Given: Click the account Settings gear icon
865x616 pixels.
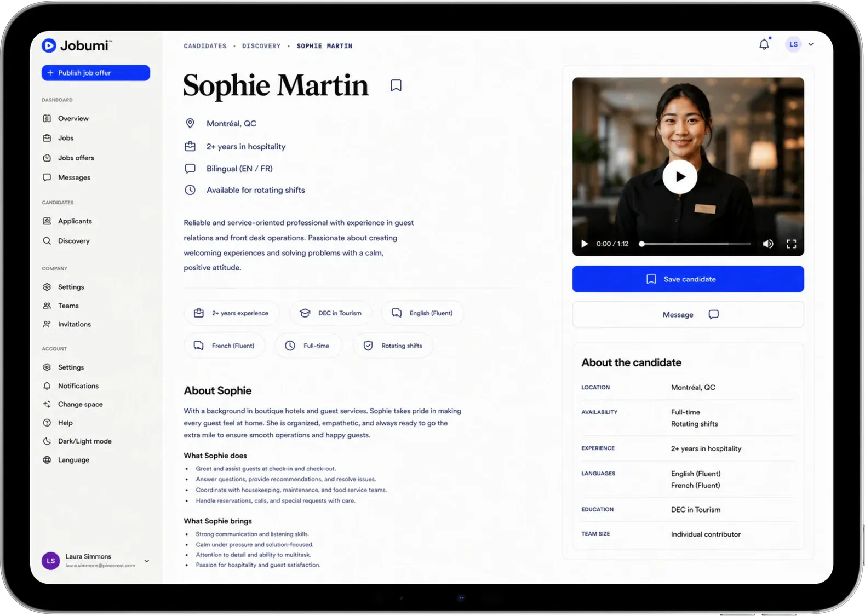Looking at the screenshot, I should click(x=47, y=367).
